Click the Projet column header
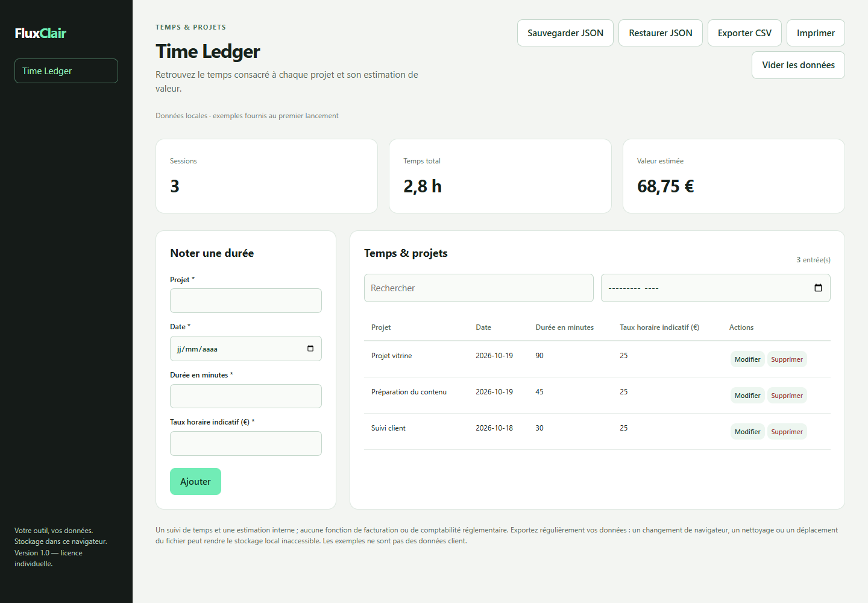Viewport: 868px width, 603px height. coord(381,327)
